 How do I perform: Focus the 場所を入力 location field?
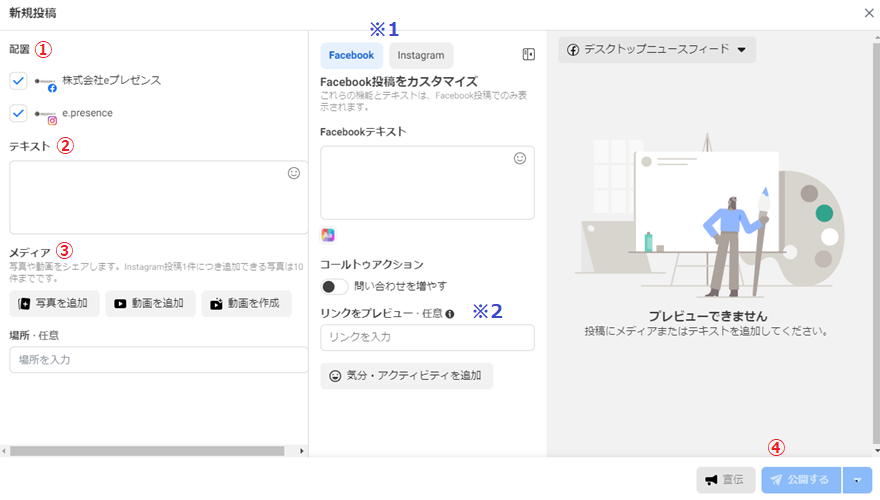point(159,360)
